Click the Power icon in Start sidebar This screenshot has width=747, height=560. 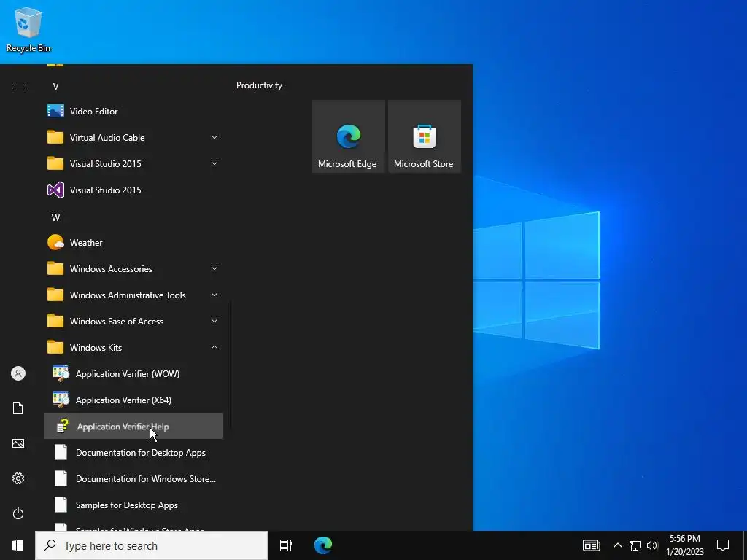pos(18,513)
